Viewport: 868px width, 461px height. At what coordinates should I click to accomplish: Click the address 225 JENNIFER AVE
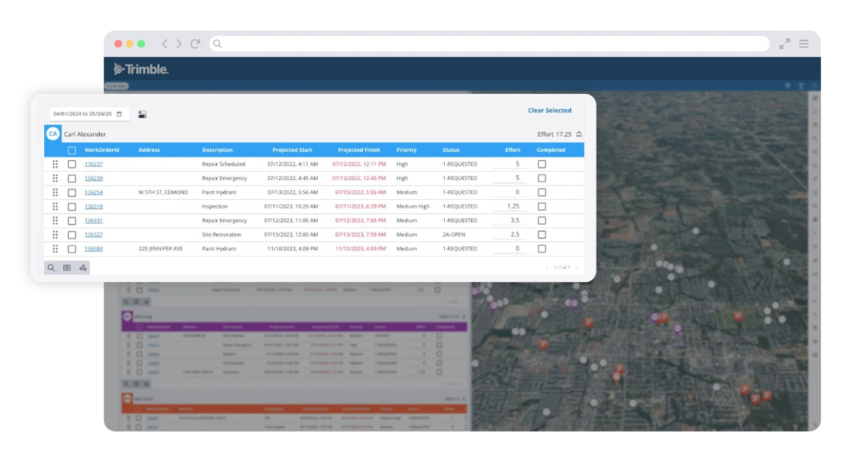tap(161, 249)
